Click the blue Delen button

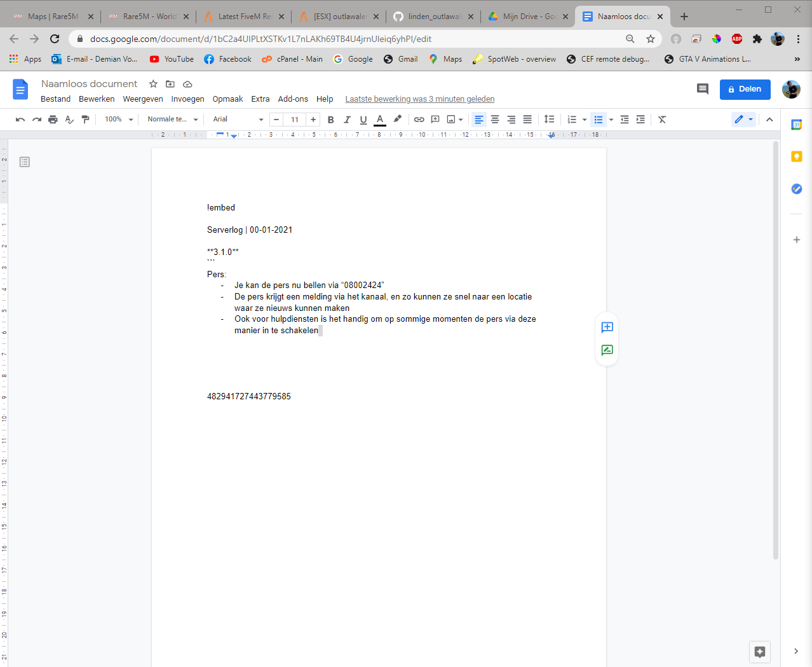745,90
